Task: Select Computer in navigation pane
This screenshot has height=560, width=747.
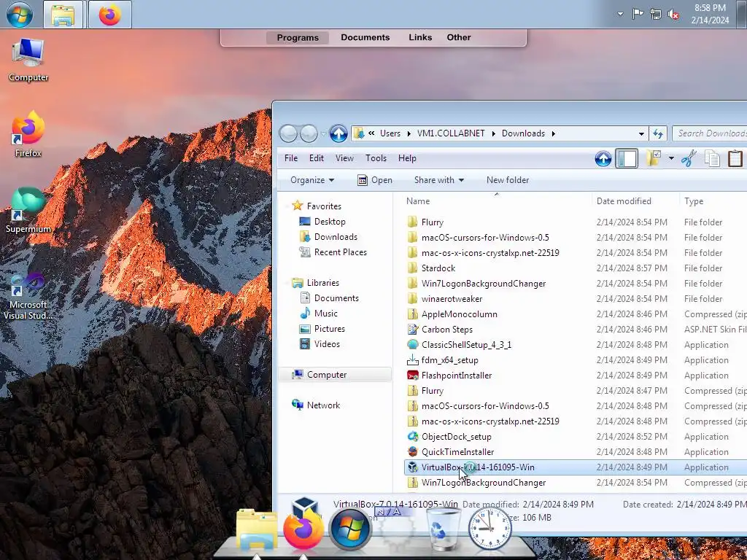Action: (334, 375)
